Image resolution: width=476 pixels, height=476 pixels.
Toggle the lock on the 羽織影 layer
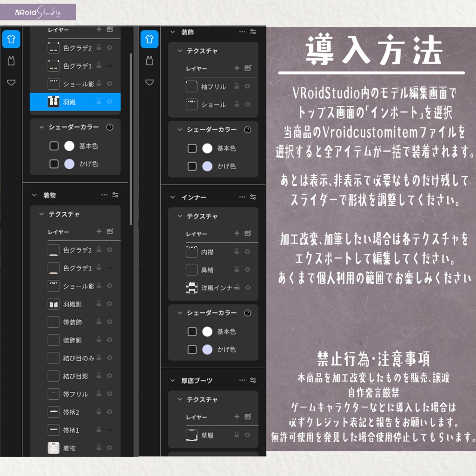pyautogui.click(x=99, y=303)
